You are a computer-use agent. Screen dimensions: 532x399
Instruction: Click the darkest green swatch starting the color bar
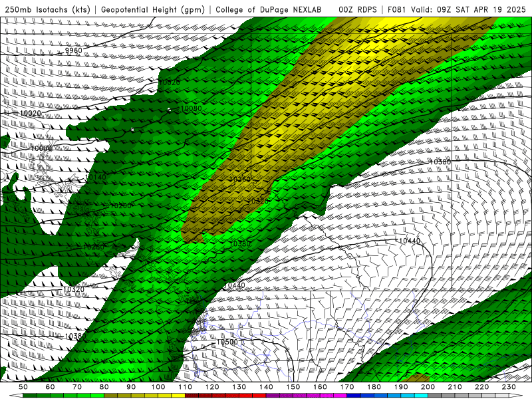click(30, 396)
